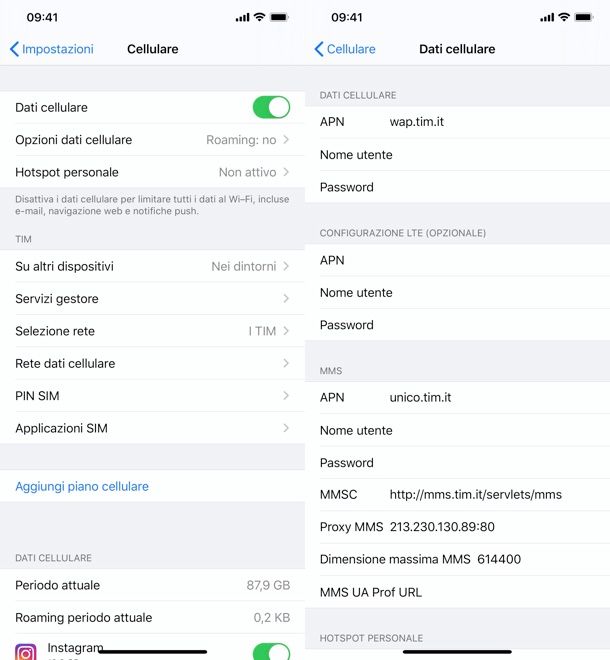610x660 pixels.
Task: Tap the Instagram app icon
Action: coord(26,652)
